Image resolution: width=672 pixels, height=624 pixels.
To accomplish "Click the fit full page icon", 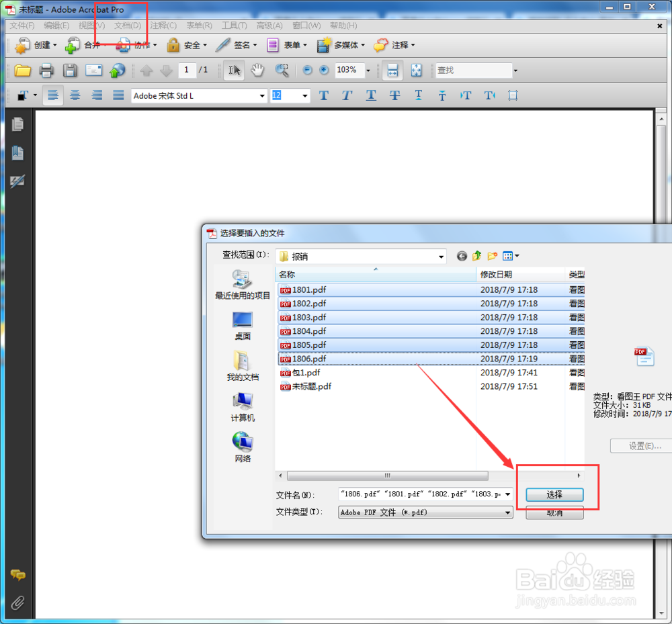I will pyautogui.click(x=416, y=71).
